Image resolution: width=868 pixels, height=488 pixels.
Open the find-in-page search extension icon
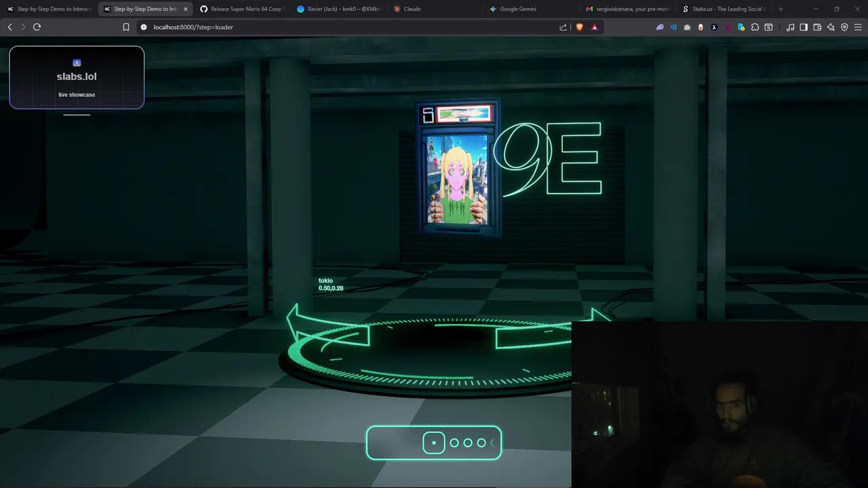(x=768, y=27)
